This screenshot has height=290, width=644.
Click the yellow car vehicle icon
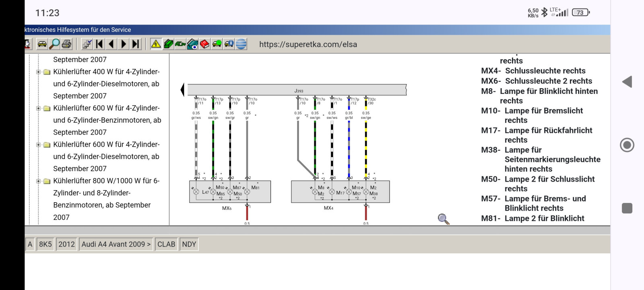(42, 44)
